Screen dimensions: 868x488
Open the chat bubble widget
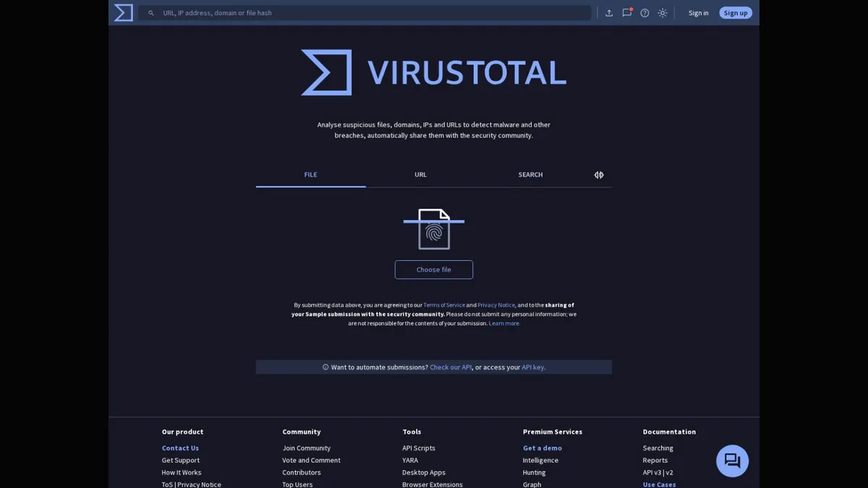[732, 461]
